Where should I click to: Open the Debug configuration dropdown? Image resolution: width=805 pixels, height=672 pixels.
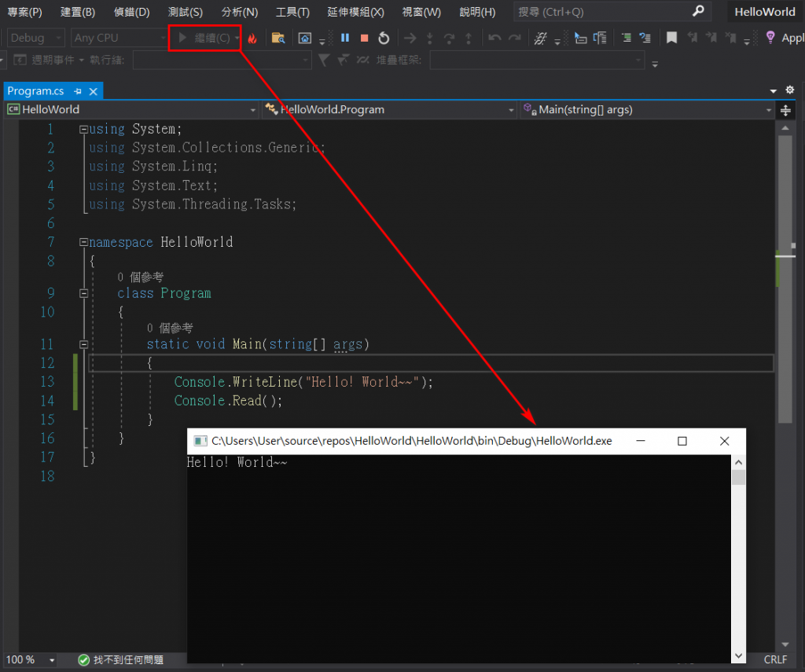click(x=36, y=38)
